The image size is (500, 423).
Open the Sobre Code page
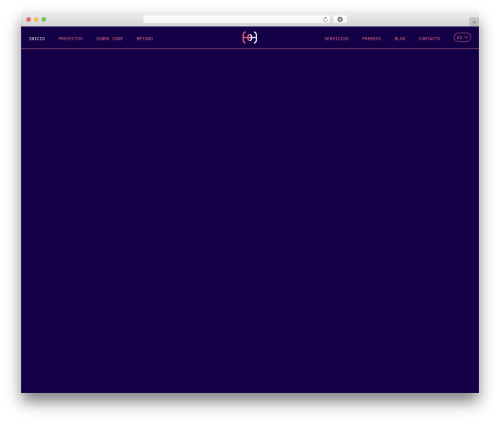(x=110, y=39)
